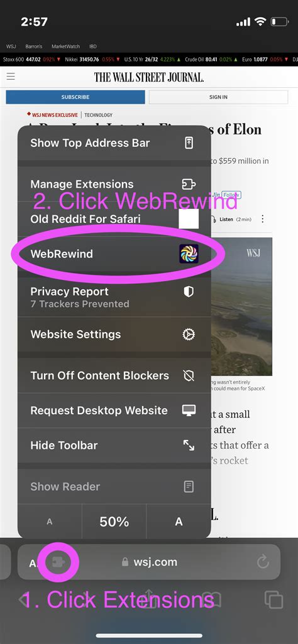Reset zoom by tapping 50%
The width and height of the screenshot is (298, 644).
[114, 522]
